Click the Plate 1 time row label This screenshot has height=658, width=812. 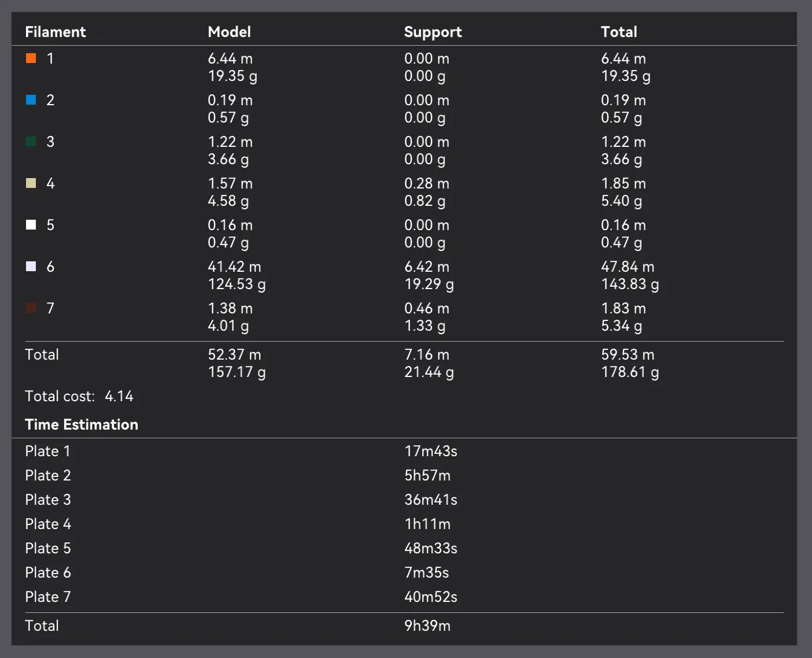point(47,451)
